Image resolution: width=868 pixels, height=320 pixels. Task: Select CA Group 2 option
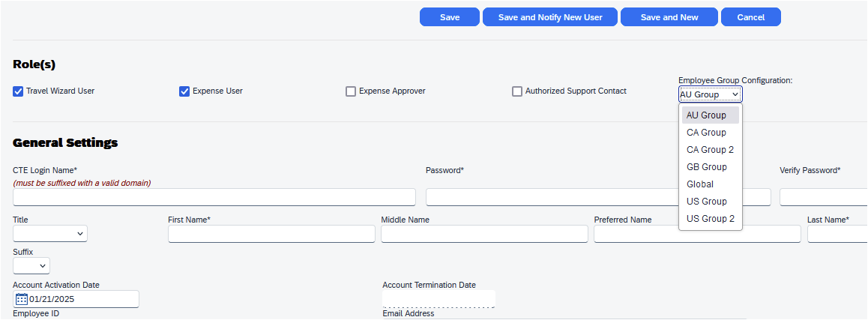pyautogui.click(x=710, y=150)
